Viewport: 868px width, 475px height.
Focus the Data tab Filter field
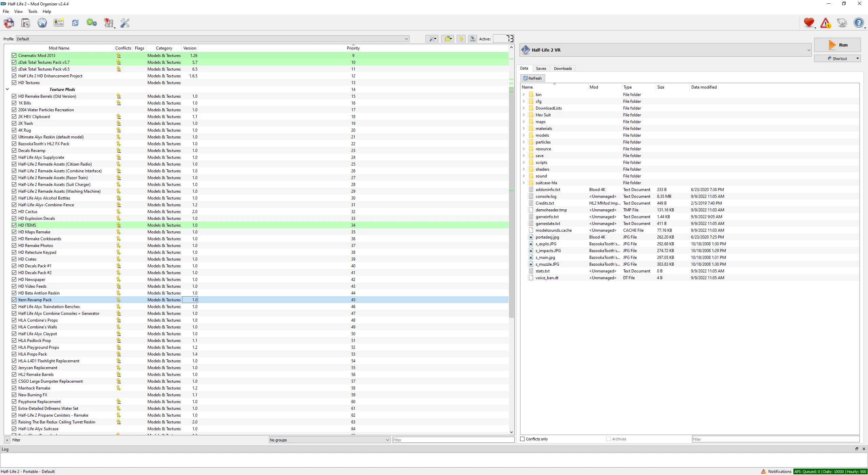click(776, 439)
